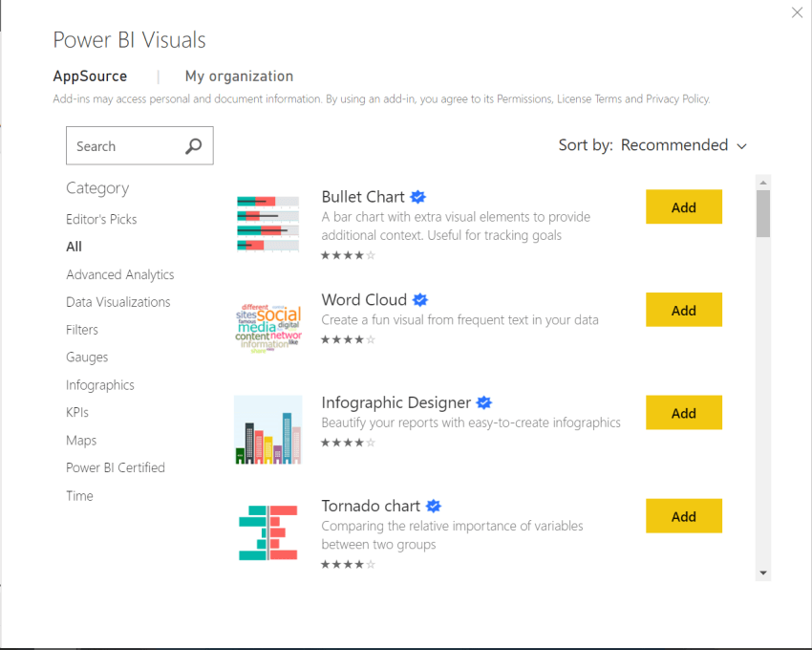Open the License Terms link
This screenshot has width=812, height=650.
coord(592,98)
